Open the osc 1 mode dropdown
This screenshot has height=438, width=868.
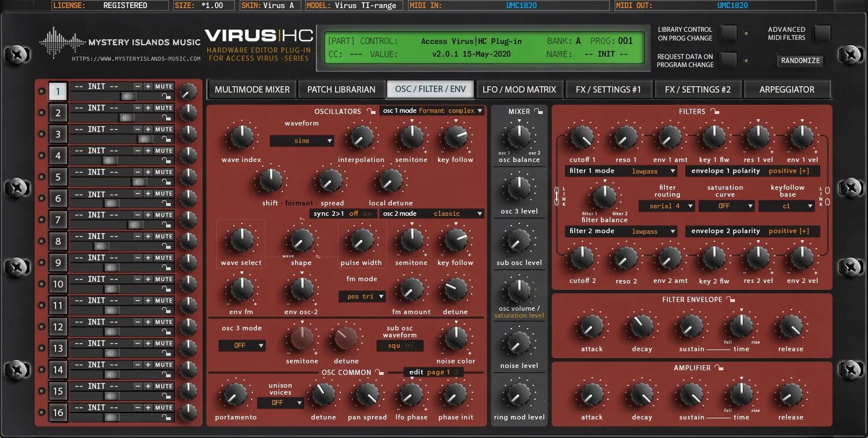point(432,111)
